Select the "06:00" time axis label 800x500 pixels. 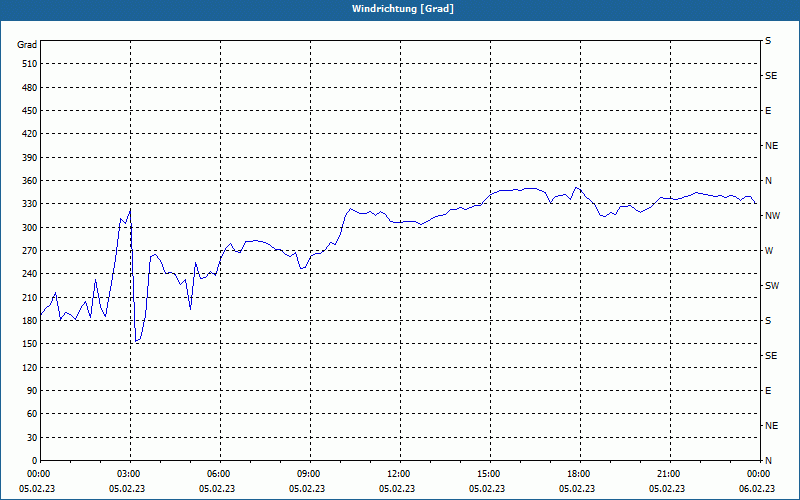tap(218, 474)
